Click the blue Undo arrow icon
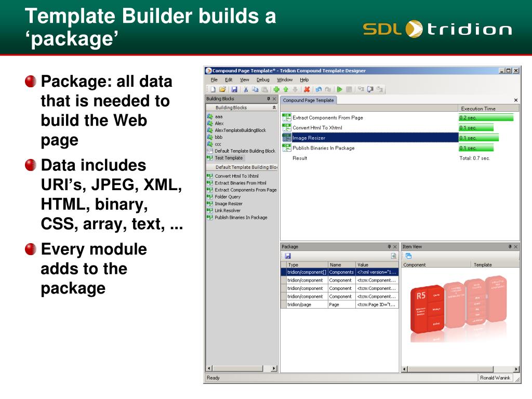532x399 pixels. [x=318, y=89]
